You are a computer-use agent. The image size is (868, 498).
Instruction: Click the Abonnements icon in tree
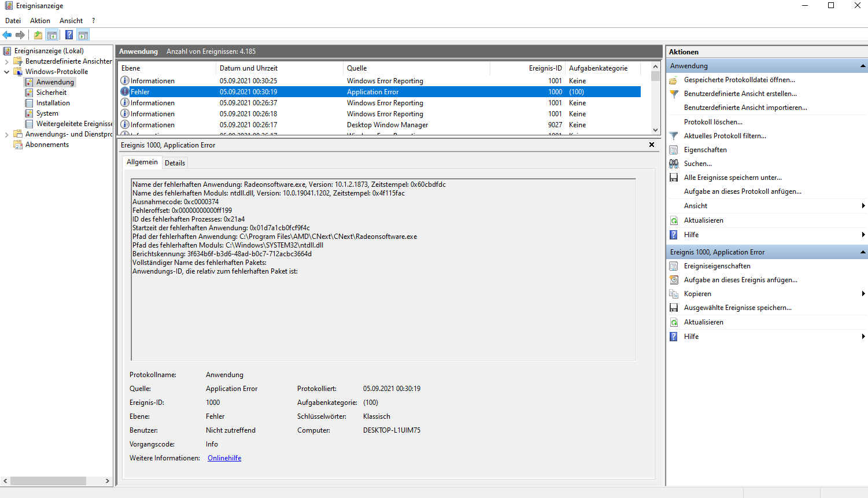[18, 145]
